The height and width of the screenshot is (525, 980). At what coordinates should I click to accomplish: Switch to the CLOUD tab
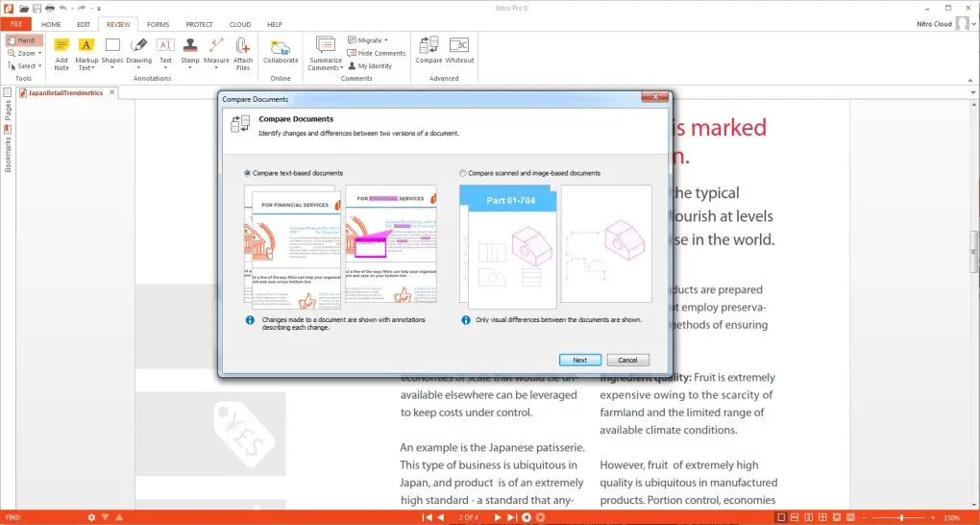[x=240, y=24]
